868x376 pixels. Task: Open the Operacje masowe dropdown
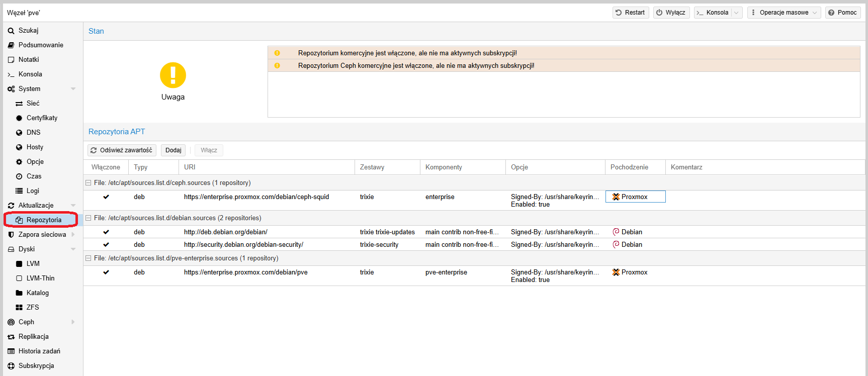click(784, 13)
